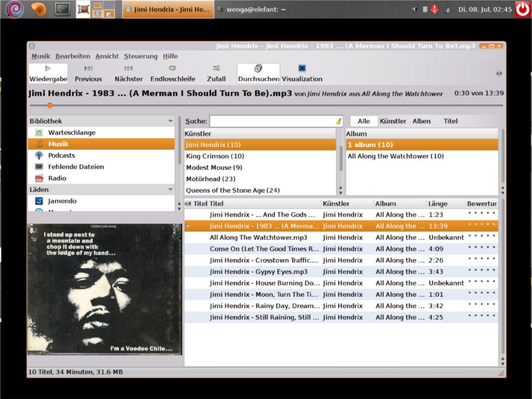Select track Moon, Turn The Ti...
This screenshot has width=532, height=399.
pos(341,294)
